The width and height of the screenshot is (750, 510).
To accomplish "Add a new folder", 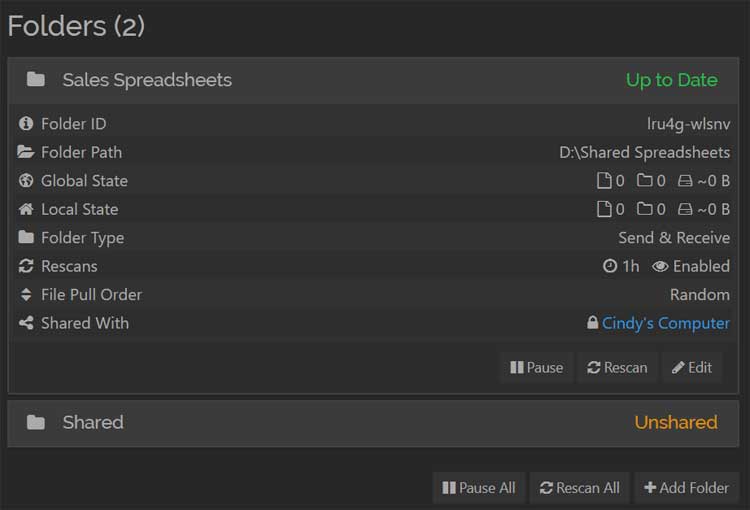I will (x=686, y=488).
